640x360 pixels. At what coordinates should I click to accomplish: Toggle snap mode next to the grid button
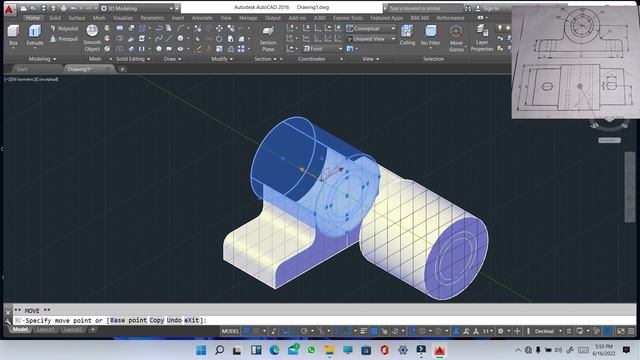256,331
